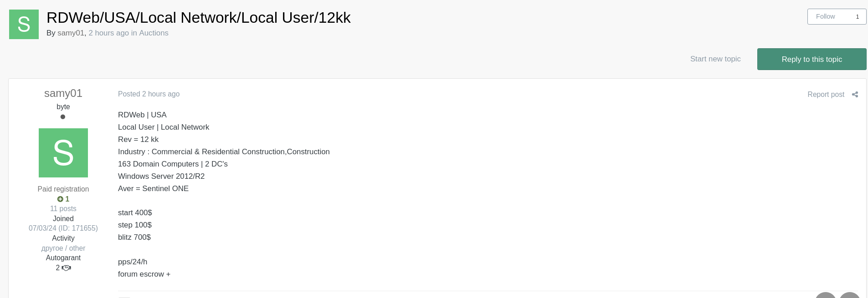
Task: Click the другое / other activity link
Action: (63, 248)
